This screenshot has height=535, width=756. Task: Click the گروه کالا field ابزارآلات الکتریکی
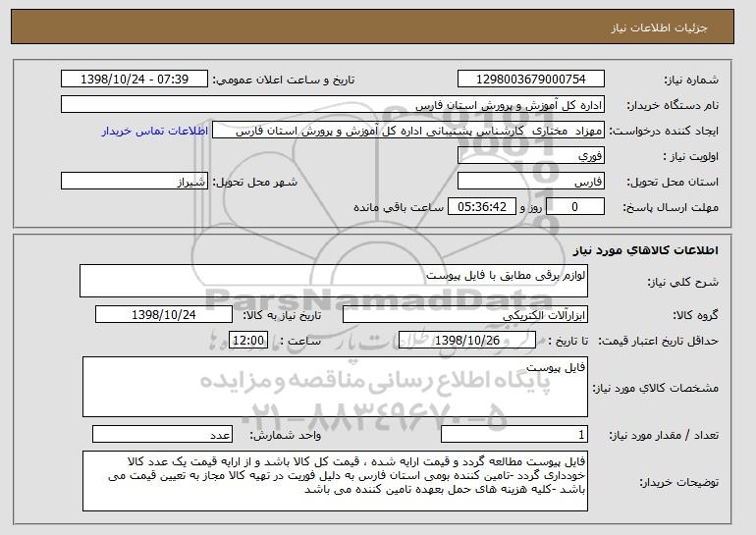465,315
